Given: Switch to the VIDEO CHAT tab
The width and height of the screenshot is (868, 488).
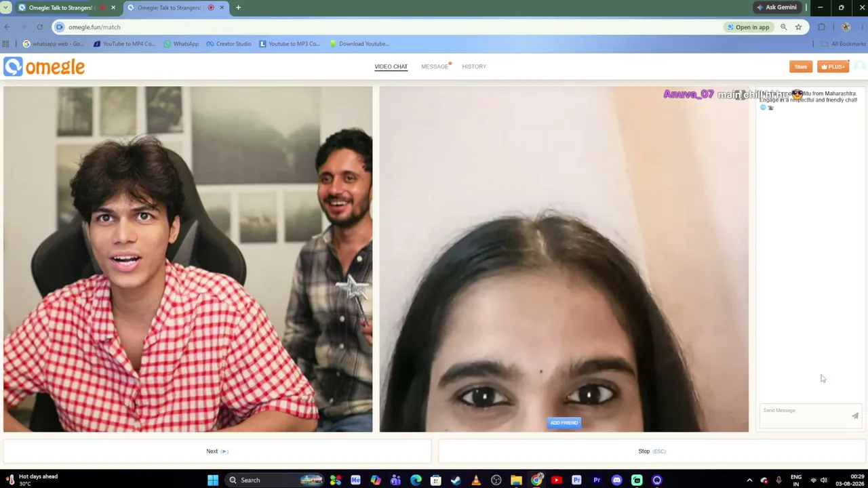Looking at the screenshot, I should click(391, 66).
